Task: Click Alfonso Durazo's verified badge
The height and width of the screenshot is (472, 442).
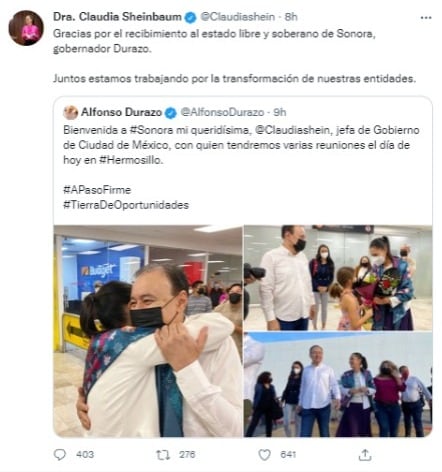Action: coord(170,113)
